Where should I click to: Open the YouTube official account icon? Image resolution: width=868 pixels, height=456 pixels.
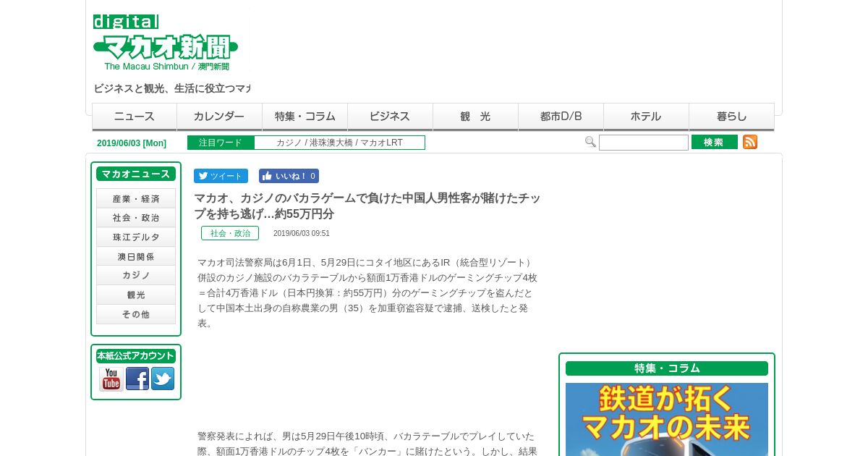111,379
